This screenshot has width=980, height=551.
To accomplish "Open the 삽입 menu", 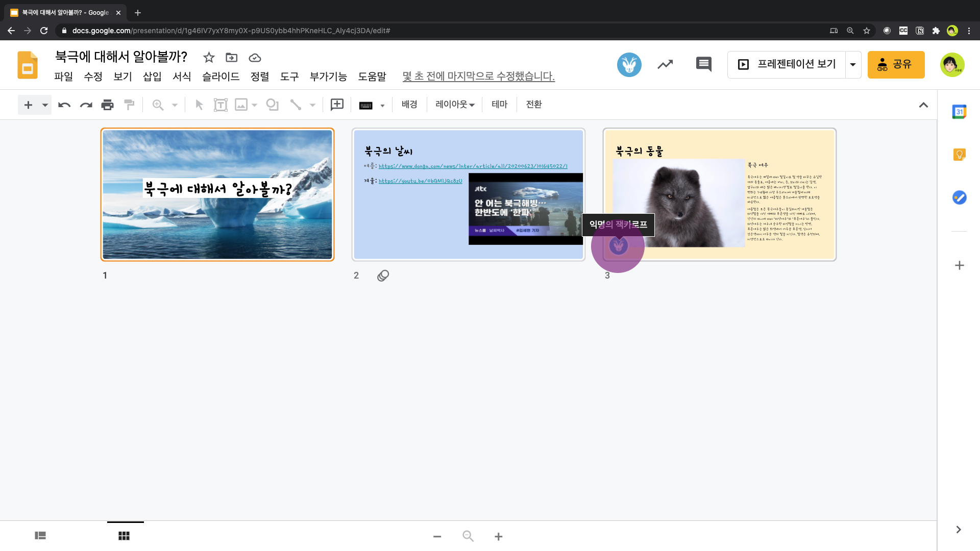I will 152,77.
